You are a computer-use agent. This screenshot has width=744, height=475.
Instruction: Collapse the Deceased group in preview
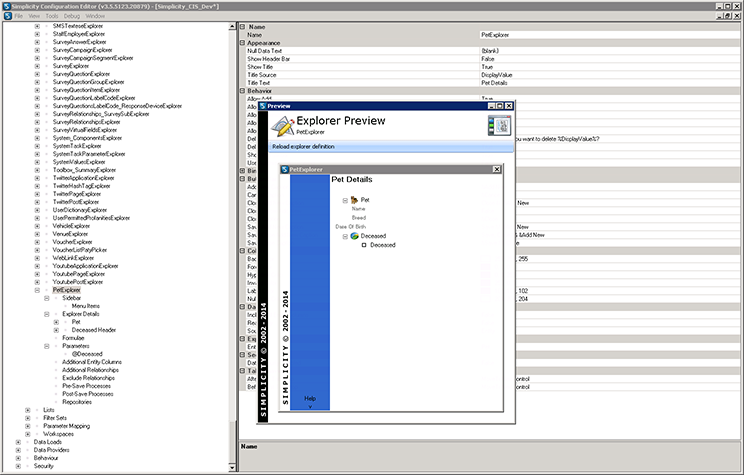click(x=345, y=236)
